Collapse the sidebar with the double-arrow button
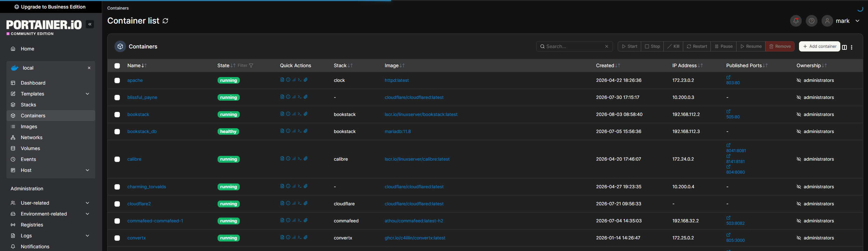The image size is (868, 251). [90, 24]
